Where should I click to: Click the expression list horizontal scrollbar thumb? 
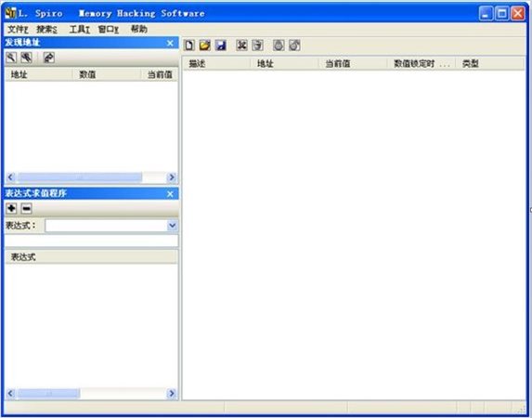(48, 393)
